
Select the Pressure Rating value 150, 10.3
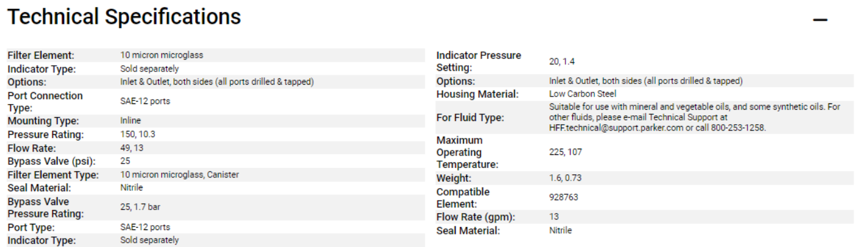point(137,135)
